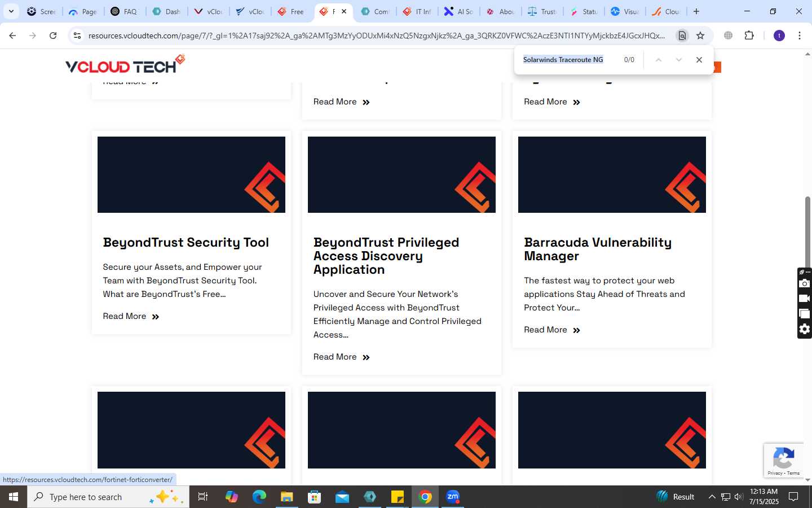Show hidden system tray icons
The height and width of the screenshot is (508, 812).
point(712,497)
